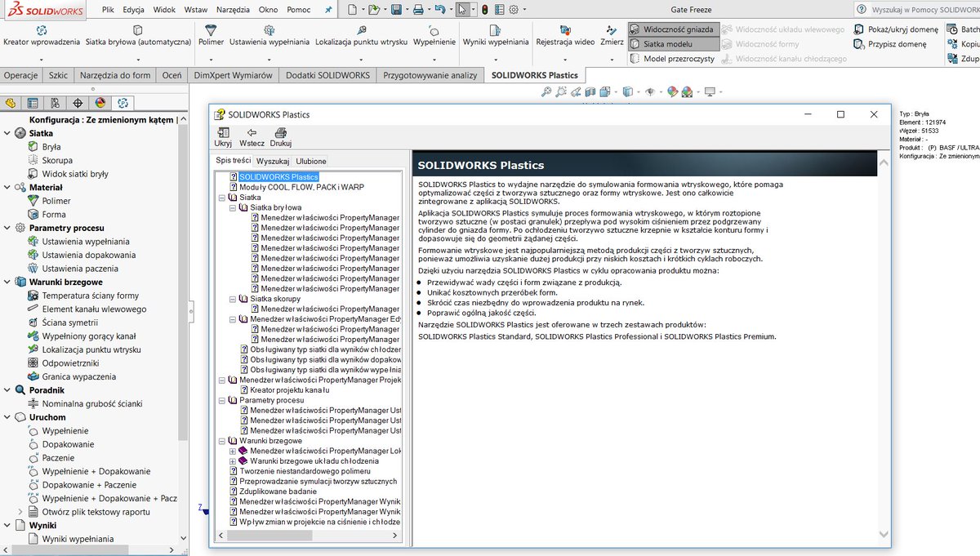
Task: Collapse Siatka skorupy node in help contents
Action: click(x=233, y=299)
